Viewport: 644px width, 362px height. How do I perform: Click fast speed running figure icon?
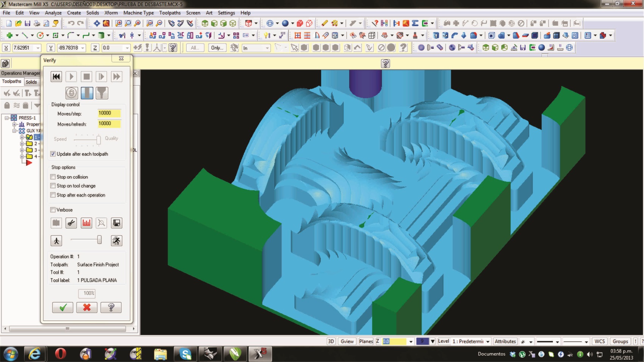pyautogui.click(x=117, y=241)
